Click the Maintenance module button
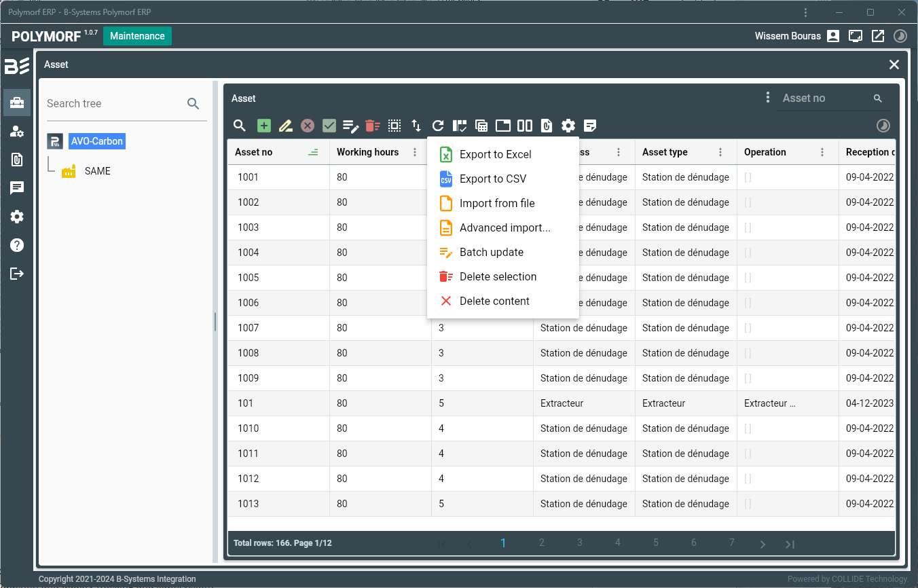 pyautogui.click(x=137, y=36)
